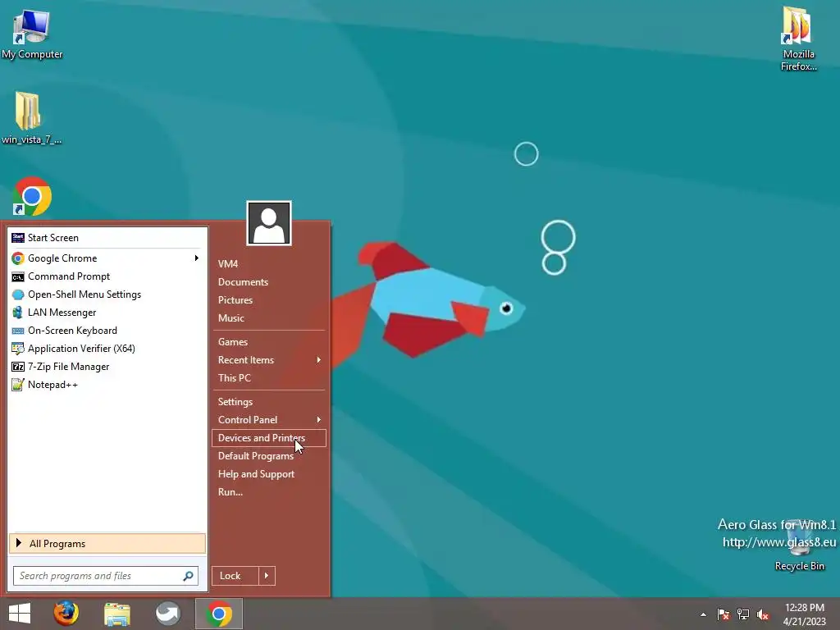Click the Open-Shell Menu Settings shell icon
The height and width of the screenshot is (630, 840).
pos(18,294)
